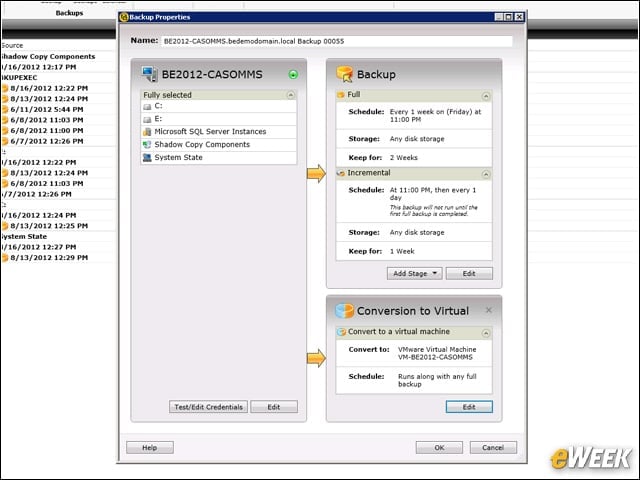This screenshot has height=480, width=640.
Task: Click Edit in the Conversion to Virtual panel
Action: tap(469, 407)
